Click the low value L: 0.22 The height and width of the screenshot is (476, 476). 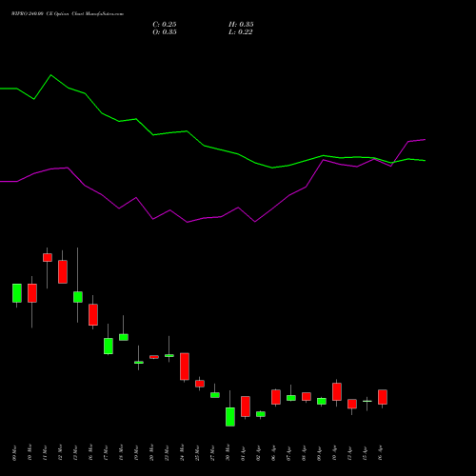(240, 32)
